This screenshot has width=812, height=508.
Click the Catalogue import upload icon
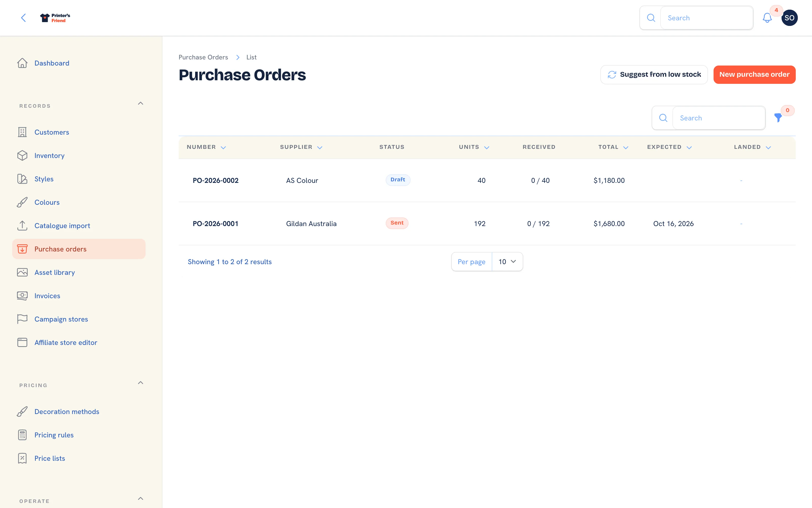[x=22, y=226]
